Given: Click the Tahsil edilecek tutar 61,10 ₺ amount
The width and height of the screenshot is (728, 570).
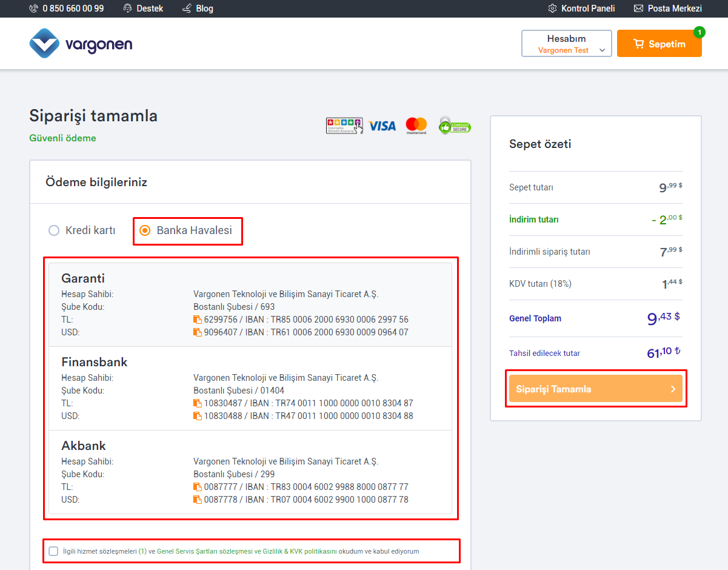Looking at the screenshot, I should 664,352.
